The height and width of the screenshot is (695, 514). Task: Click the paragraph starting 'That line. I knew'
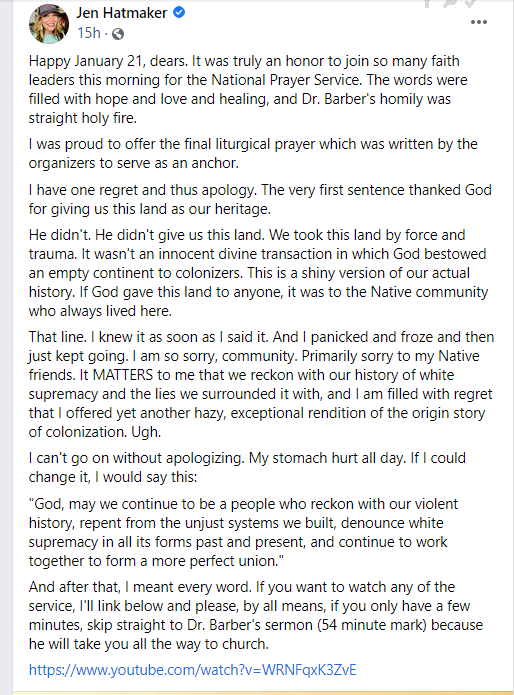click(x=261, y=384)
